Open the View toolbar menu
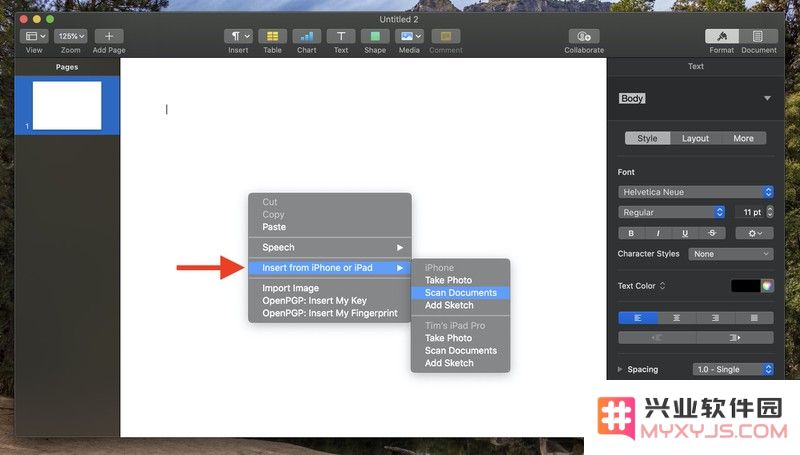 pos(34,36)
